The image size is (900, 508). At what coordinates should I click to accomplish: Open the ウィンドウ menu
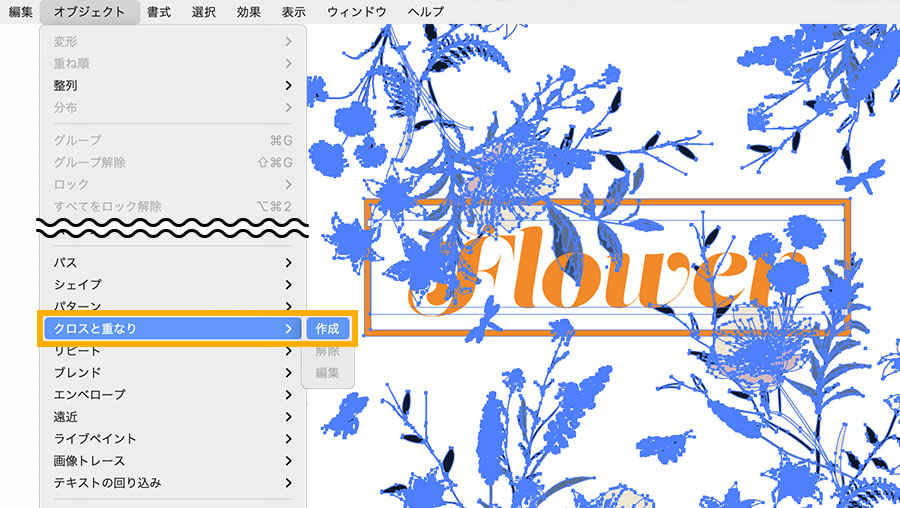coord(356,11)
